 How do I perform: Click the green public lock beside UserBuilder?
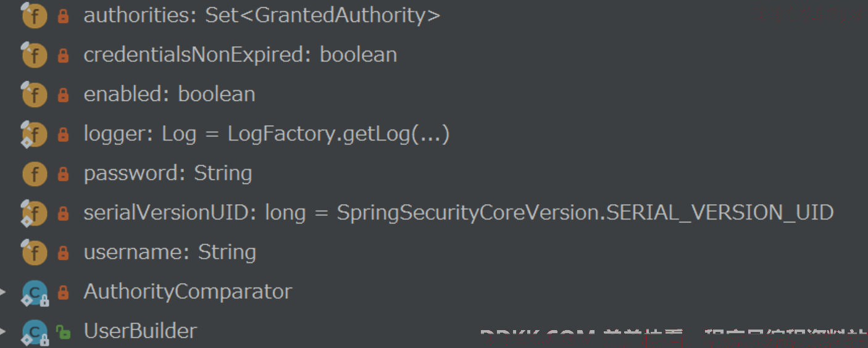click(x=63, y=332)
